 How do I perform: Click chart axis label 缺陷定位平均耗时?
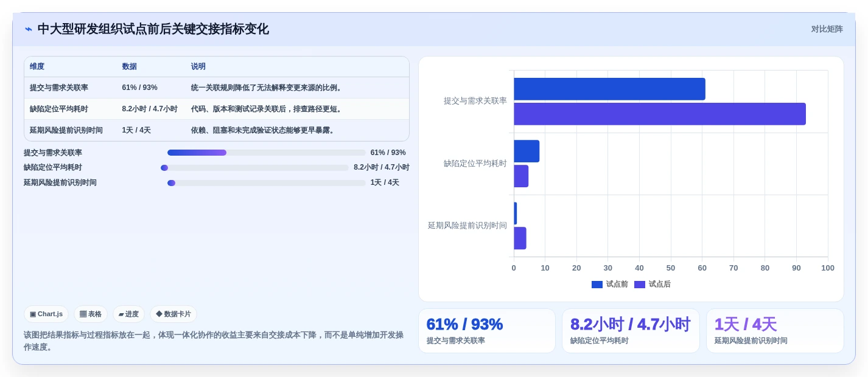tap(475, 164)
